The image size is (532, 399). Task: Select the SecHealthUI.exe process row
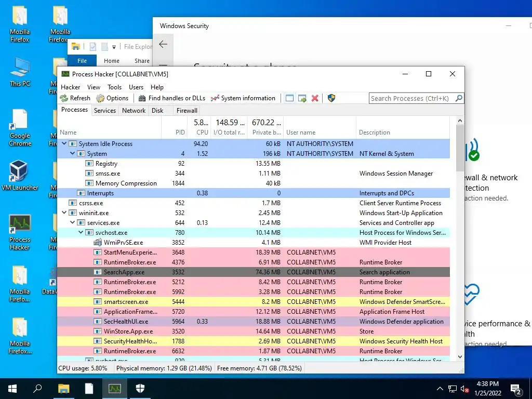tap(254, 321)
